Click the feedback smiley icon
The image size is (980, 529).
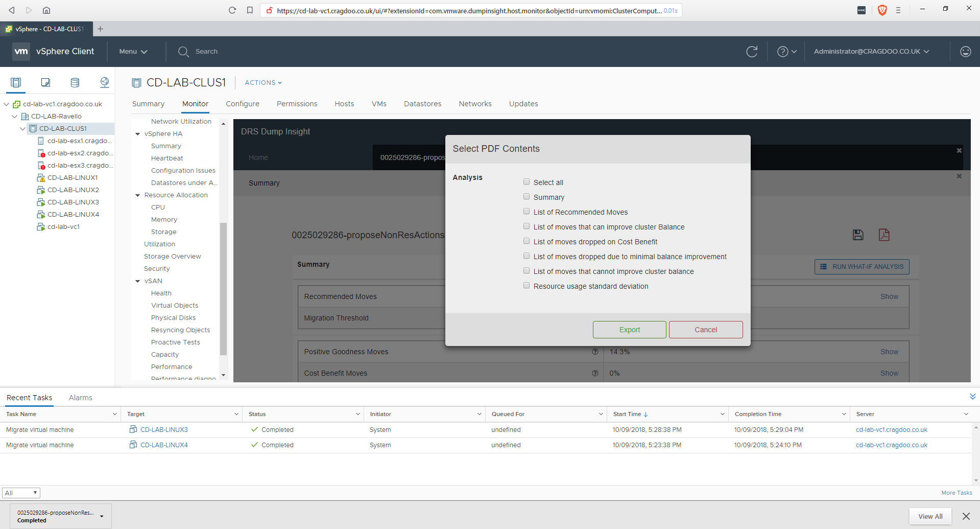(x=965, y=52)
